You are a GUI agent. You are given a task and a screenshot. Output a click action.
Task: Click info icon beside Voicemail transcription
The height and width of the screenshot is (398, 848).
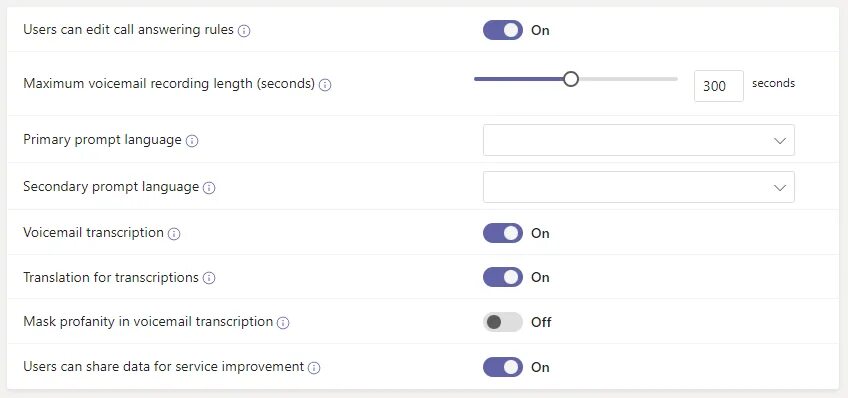[174, 234]
